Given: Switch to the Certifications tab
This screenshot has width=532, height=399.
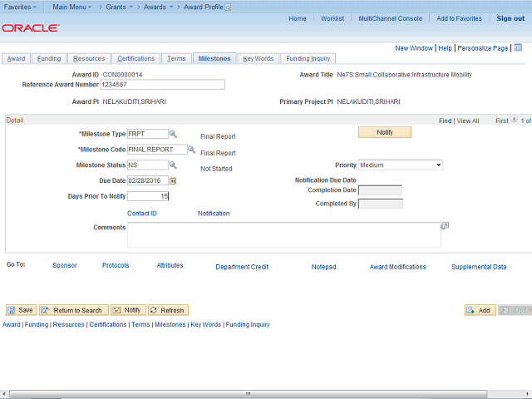Looking at the screenshot, I should [135, 59].
